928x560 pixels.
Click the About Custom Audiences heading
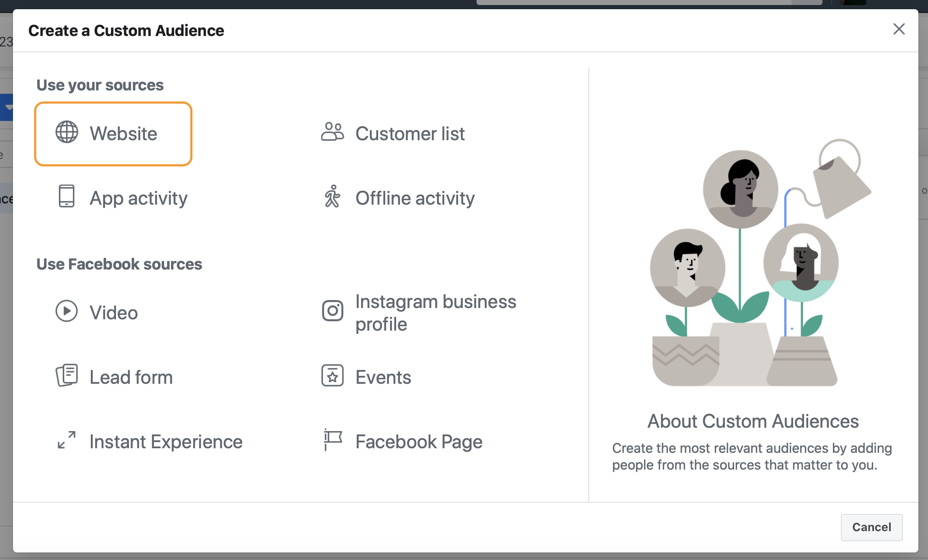[753, 421]
